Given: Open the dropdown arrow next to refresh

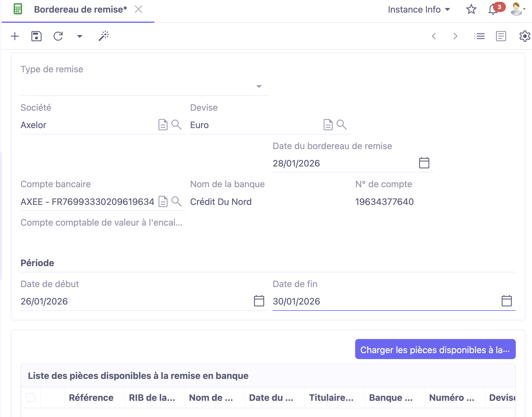Looking at the screenshot, I should [79, 36].
